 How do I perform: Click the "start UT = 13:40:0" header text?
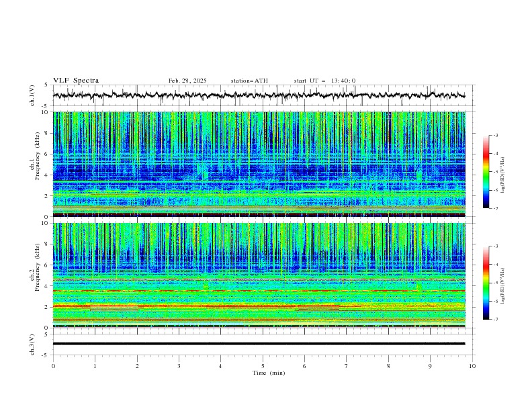coord(324,81)
